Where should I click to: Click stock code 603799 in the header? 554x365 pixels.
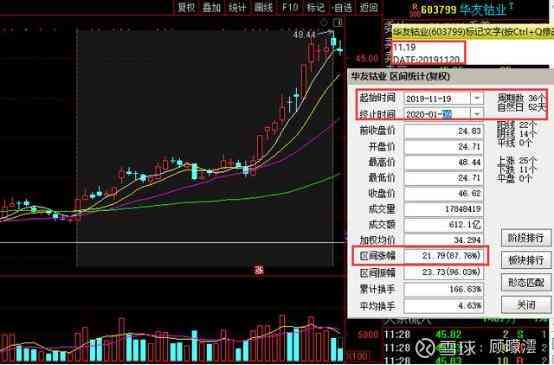(439, 10)
